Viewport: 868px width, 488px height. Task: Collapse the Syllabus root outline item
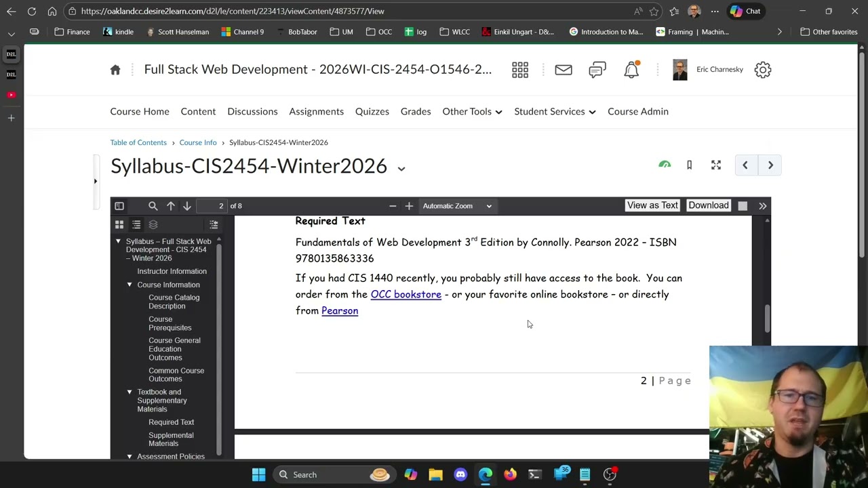[x=118, y=241]
